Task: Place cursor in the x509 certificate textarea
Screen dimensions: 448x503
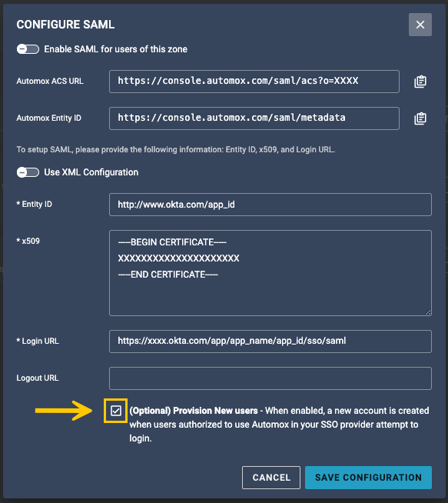Action: pos(270,273)
